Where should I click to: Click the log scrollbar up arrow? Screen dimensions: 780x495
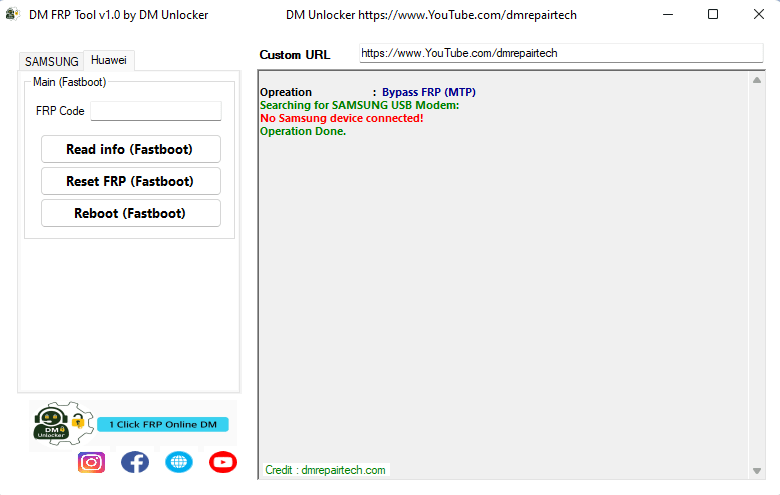[757, 80]
